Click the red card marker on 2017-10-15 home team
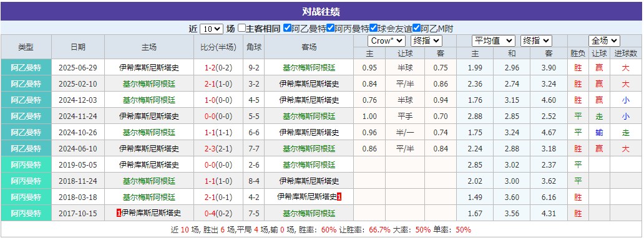Viewport: 644px width, 238px height. click(119, 213)
